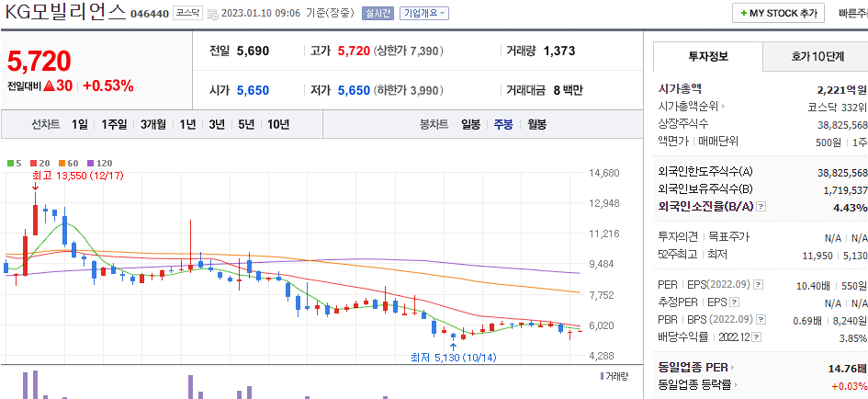This screenshot has height=399, width=868.
Task: Click the 거래대금 value 8 백만
Action: [x=568, y=90]
